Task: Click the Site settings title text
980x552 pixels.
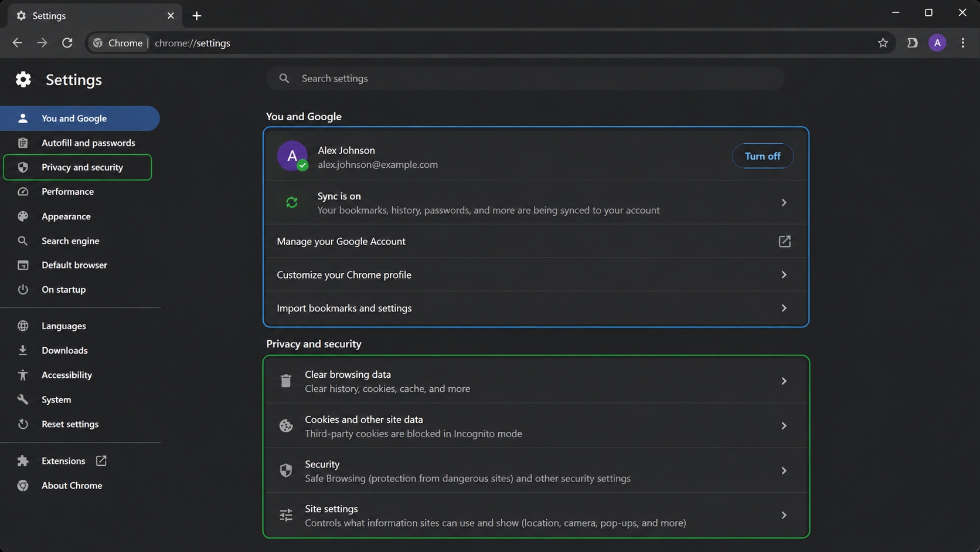Action: 331,509
